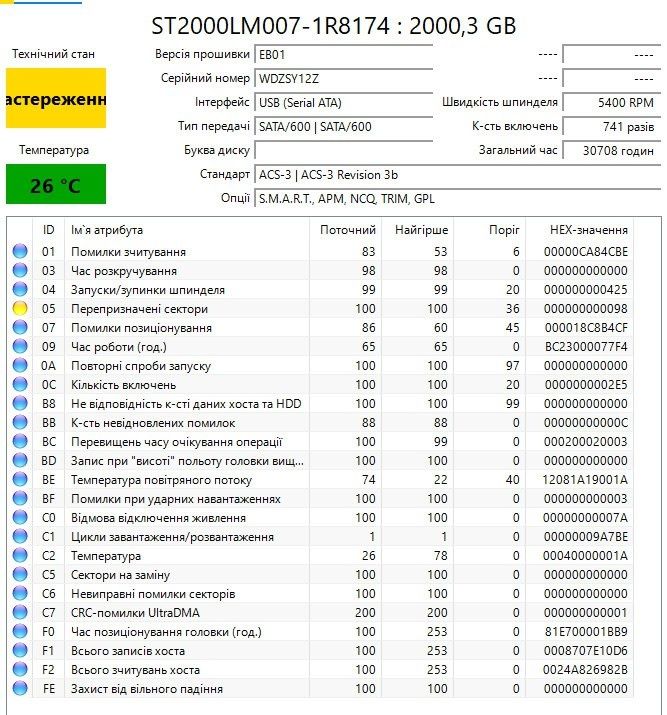Select the 'Час роботи (год.)' attribute row
This screenshot has height=715, width=667.
[320, 347]
